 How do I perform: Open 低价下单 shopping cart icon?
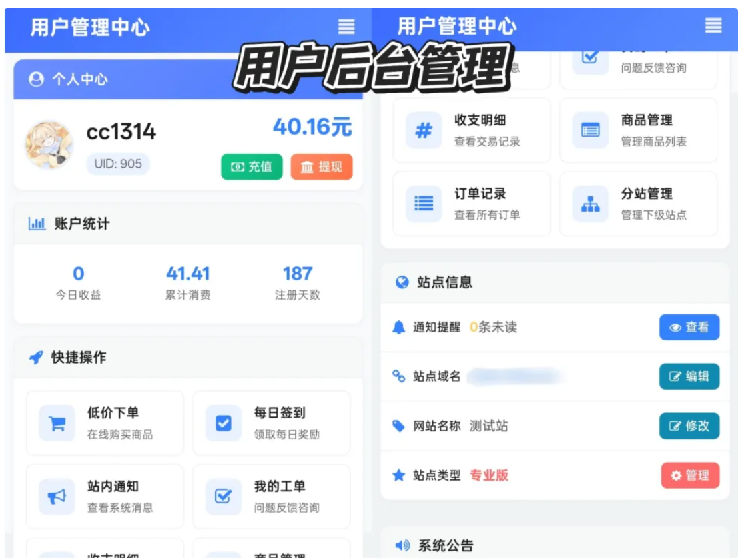click(57, 423)
